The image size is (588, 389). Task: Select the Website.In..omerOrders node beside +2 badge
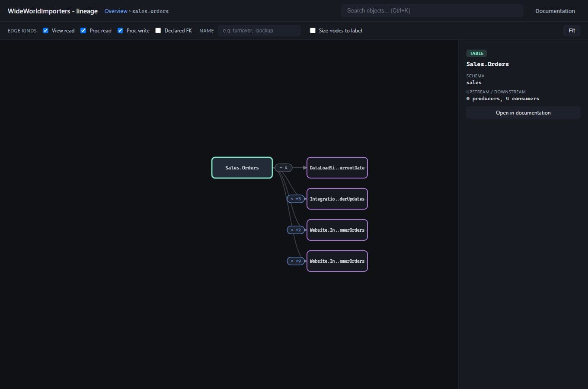coord(337,230)
